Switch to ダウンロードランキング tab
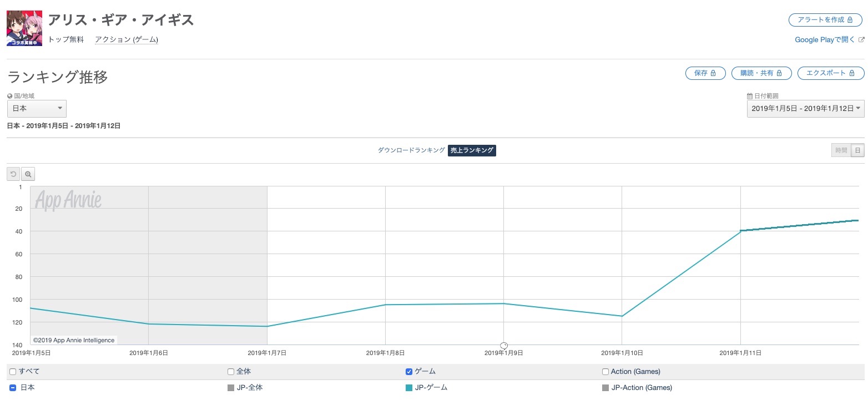868x405 pixels. coord(411,150)
